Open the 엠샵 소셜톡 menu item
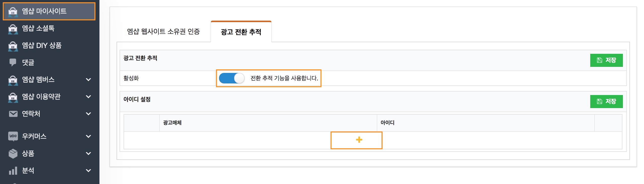 (38, 28)
